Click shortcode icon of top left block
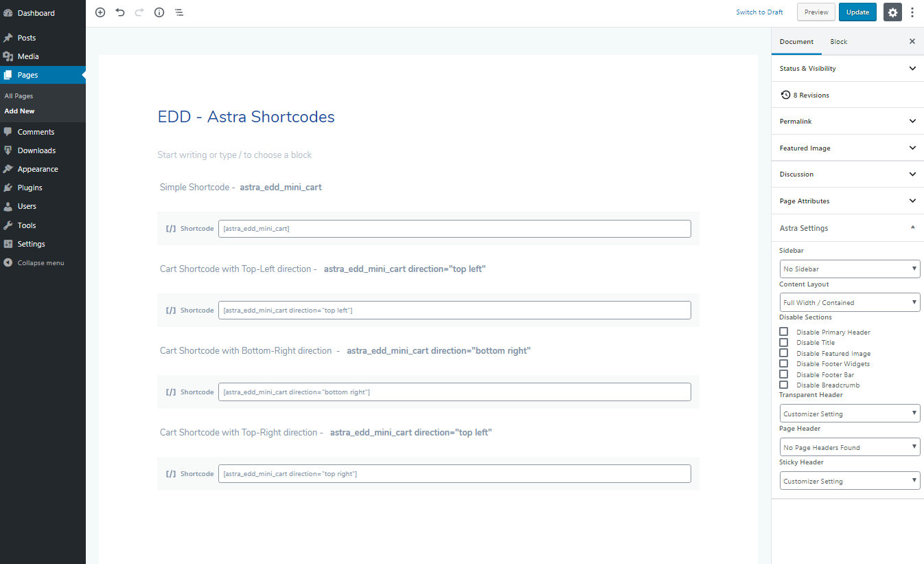The image size is (924, 564). 171,310
